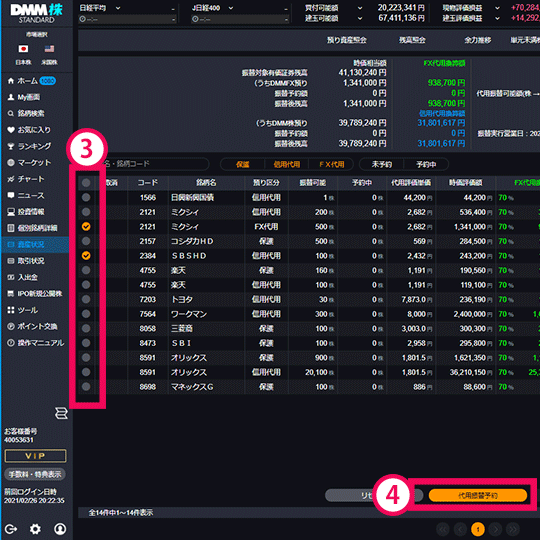Filter by FX代用 deposit type
The width and height of the screenshot is (540, 540).
[331, 164]
